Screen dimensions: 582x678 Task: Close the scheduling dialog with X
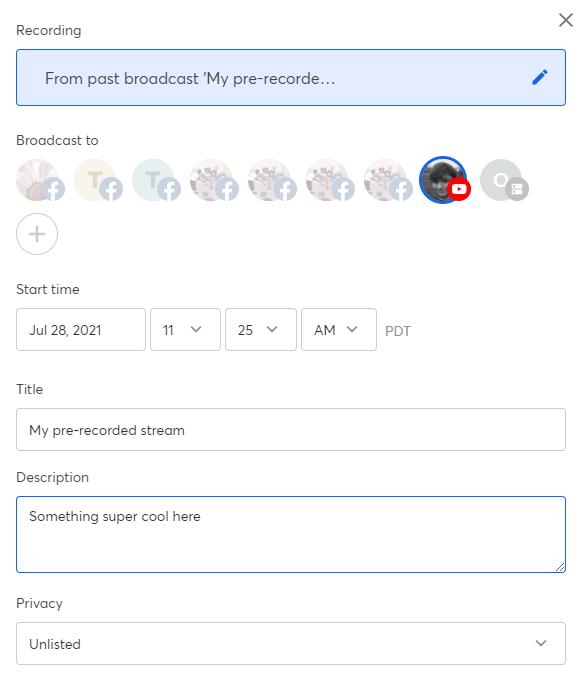[566, 20]
